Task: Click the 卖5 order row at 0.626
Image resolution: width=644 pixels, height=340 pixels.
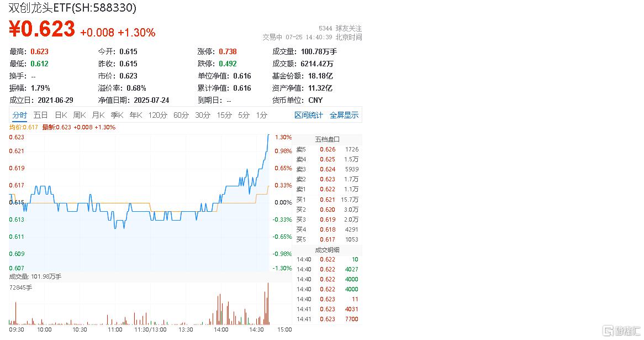Action: pyautogui.click(x=328, y=149)
